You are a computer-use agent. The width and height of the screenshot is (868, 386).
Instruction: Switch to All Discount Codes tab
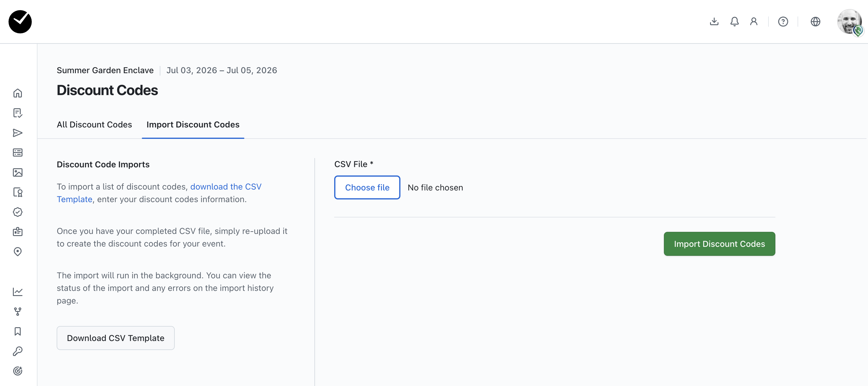click(x=94, y=124)
